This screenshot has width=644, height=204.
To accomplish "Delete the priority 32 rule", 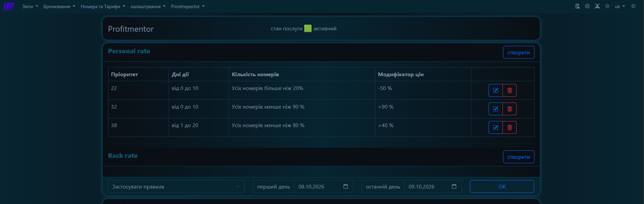I will pos(510,109).
